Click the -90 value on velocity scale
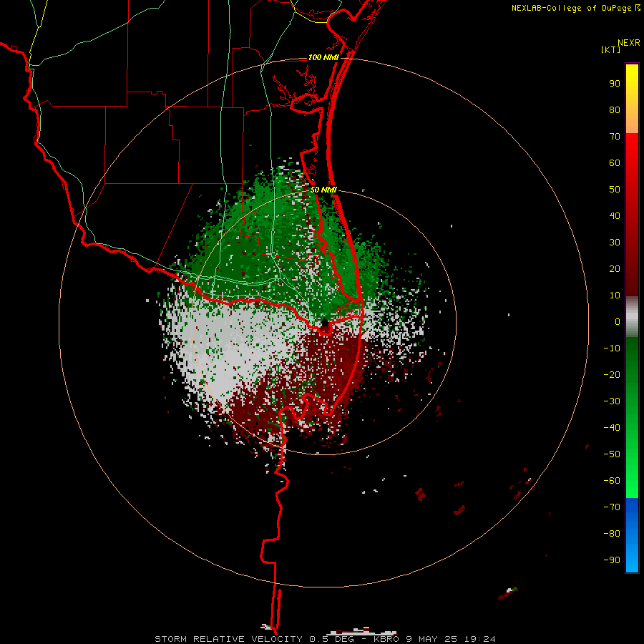Screen dimensions: 644x644 pos(612,560)
